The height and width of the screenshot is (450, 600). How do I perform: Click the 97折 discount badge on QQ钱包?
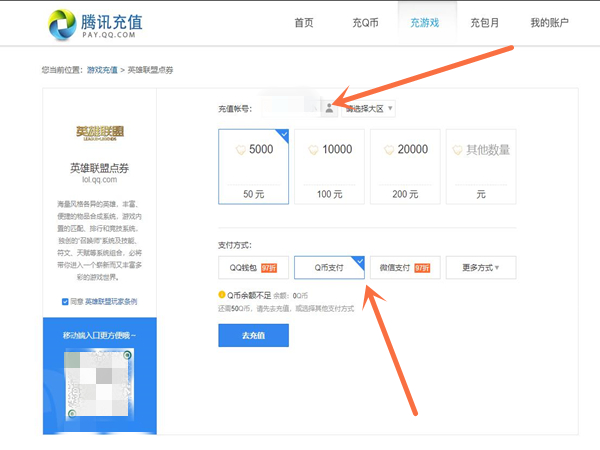(x=268, y=268)
